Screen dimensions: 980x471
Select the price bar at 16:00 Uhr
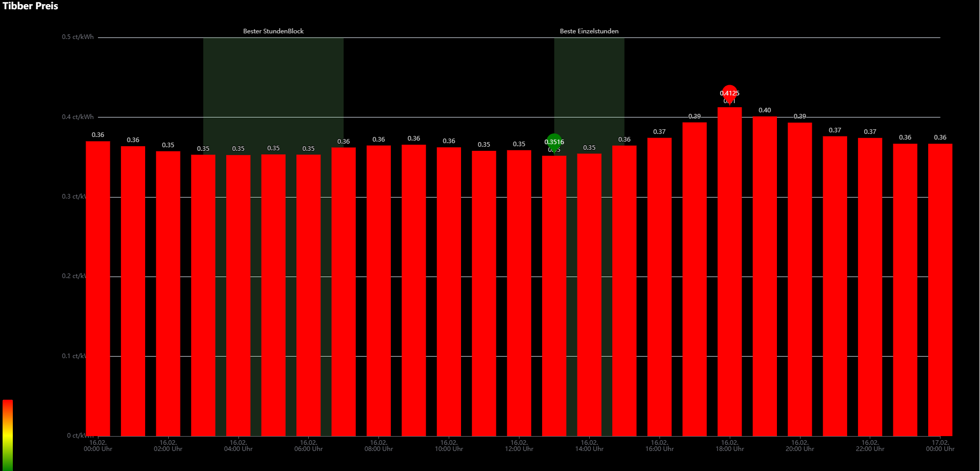(659, 287)
